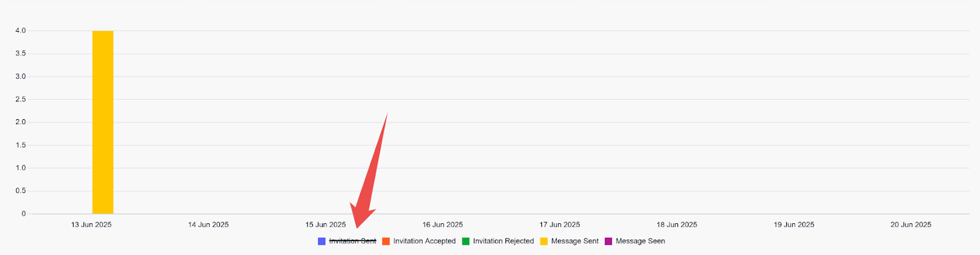The height and width of the screenshot is (255, 980).
Task: Click the purple Message Seen legend swatch
Action: click(x=608, y=241)
